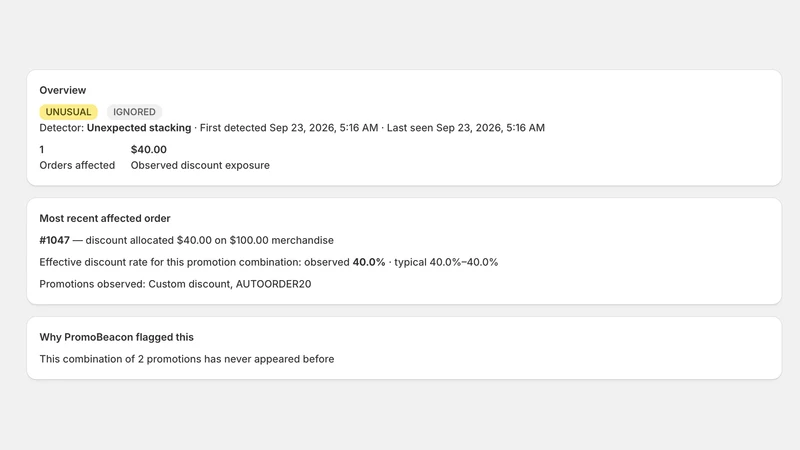
Task: Click order number #1047
Action: (55, 240)
